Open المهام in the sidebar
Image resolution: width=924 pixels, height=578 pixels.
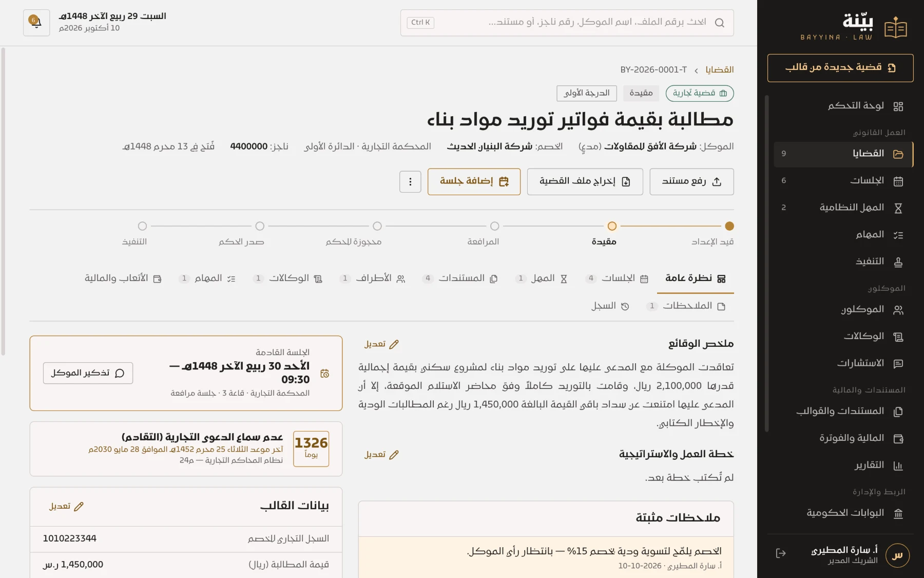pos(843,235)
